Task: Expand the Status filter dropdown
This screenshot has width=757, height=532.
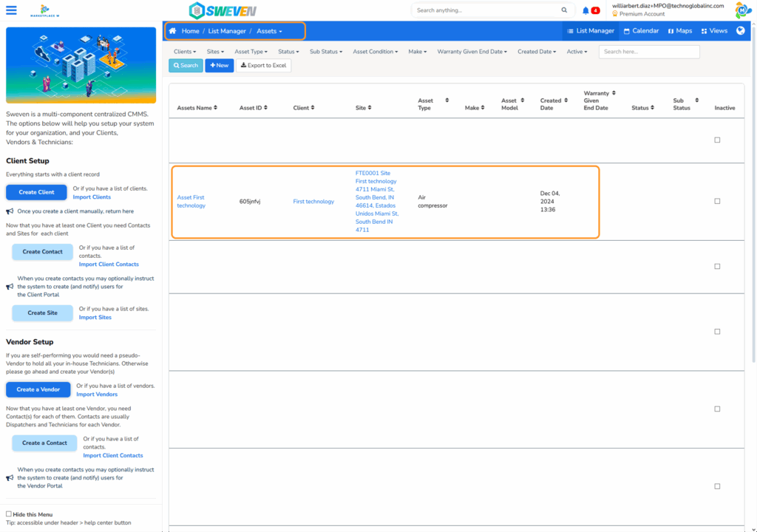Action: [x=288, y=52]
